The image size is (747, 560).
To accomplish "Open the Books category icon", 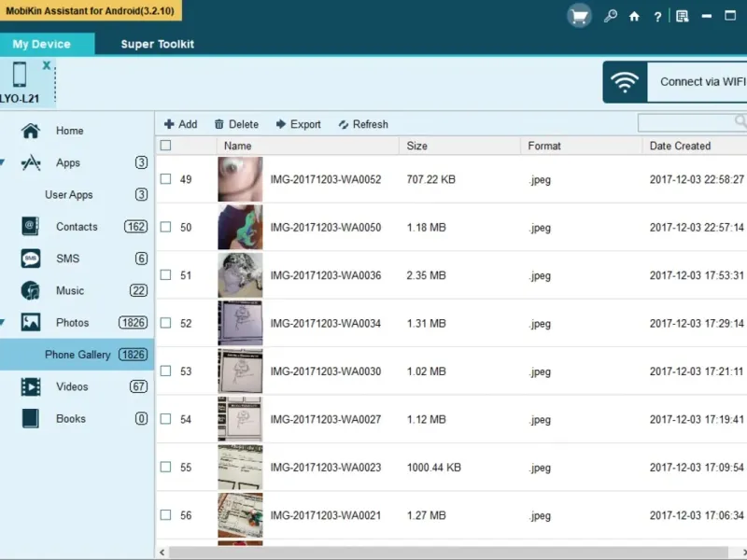I will tap(31, 418).
